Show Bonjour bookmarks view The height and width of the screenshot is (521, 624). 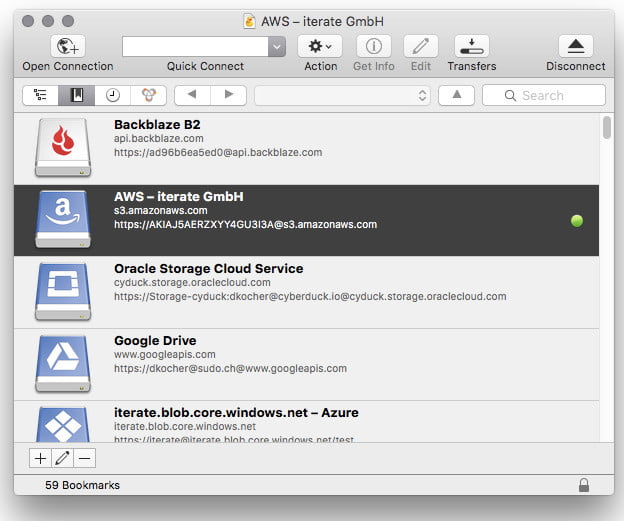click(x=148, y=95)
